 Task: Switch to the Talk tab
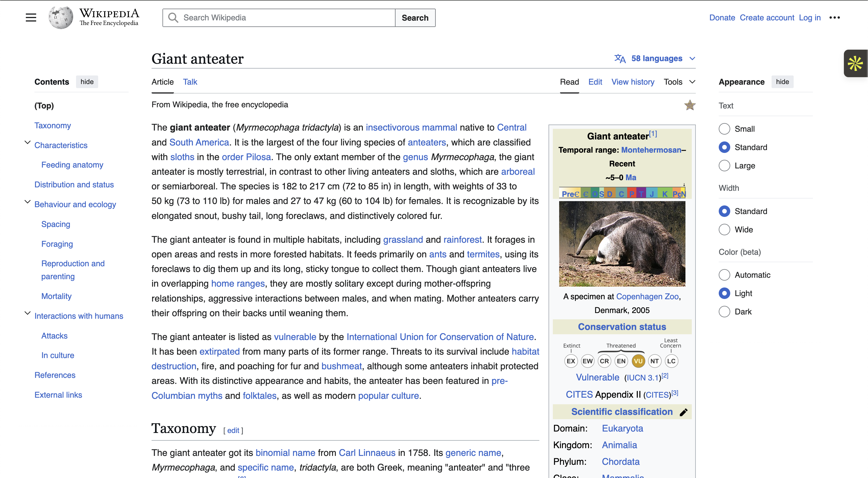click(190, 82)
